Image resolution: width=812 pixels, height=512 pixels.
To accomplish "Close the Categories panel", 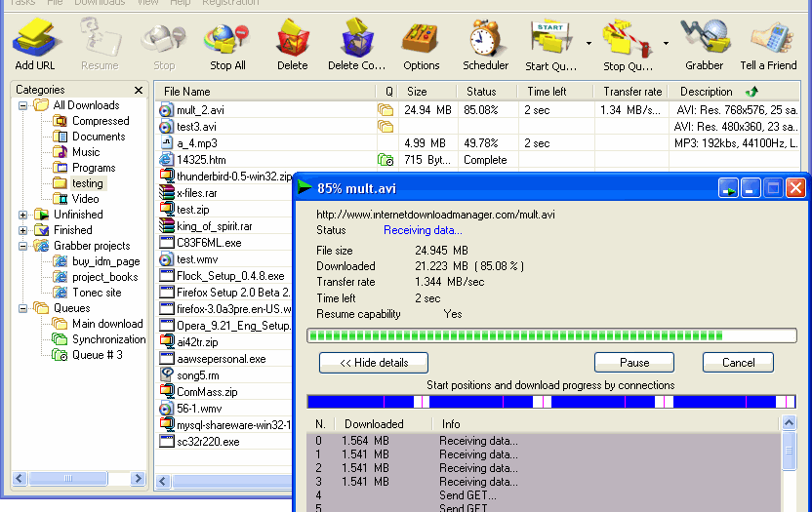I will [x=139, y=90].
